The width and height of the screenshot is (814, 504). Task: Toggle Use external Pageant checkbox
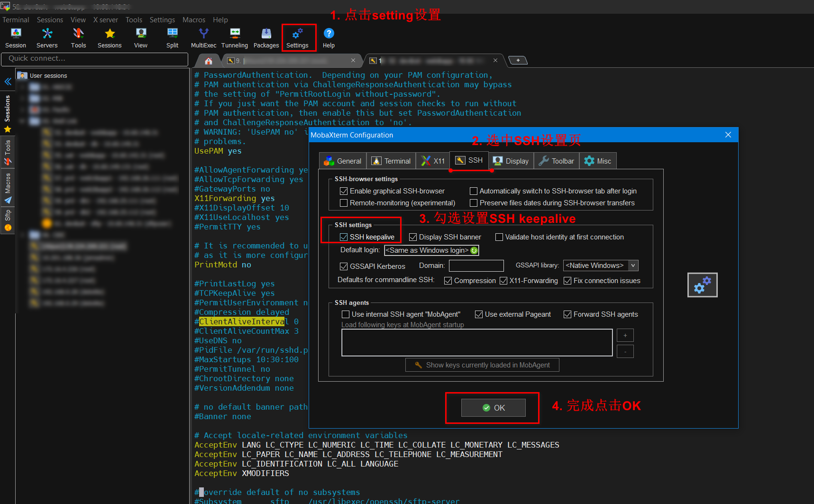[x=479, y=314]
